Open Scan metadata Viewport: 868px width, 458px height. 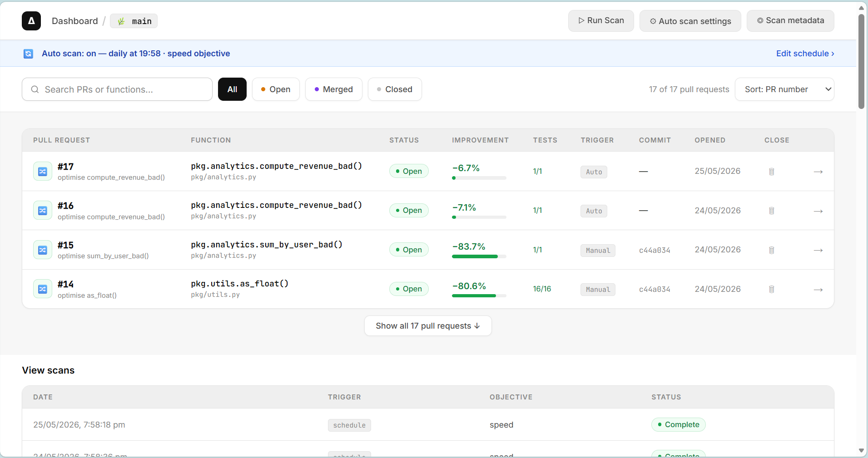[x=790, y=21]
